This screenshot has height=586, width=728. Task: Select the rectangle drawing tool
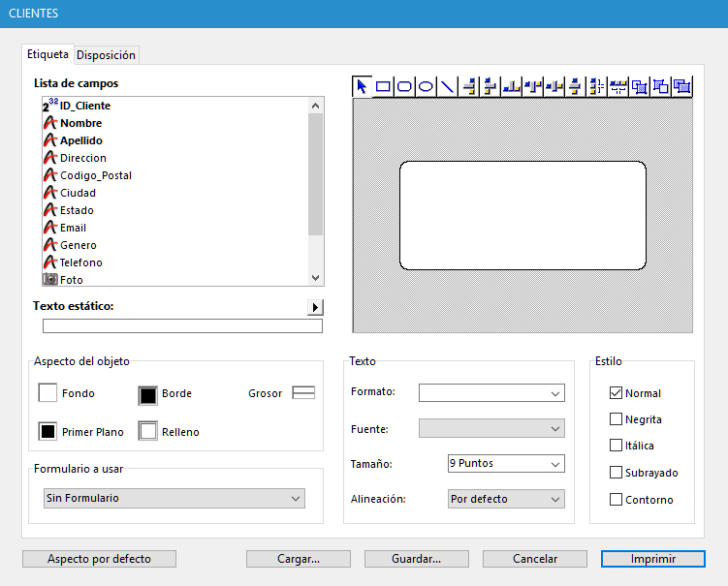point(383,86)
